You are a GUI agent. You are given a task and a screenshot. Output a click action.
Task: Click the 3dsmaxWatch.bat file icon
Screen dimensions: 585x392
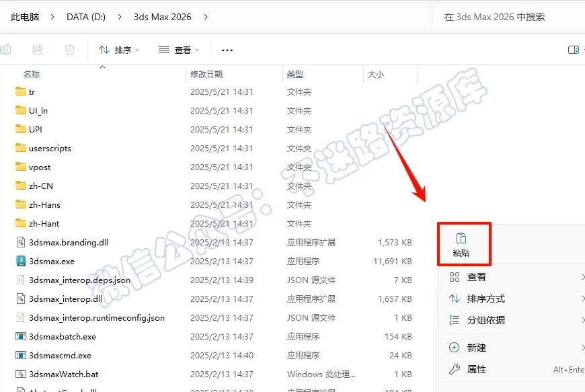pos(21,374)
